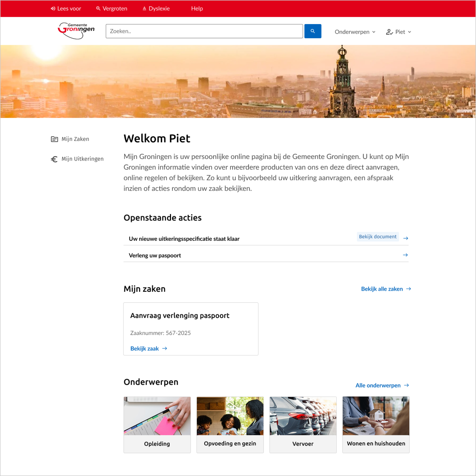Click the Lees voor text label

(x=69, y=8)
